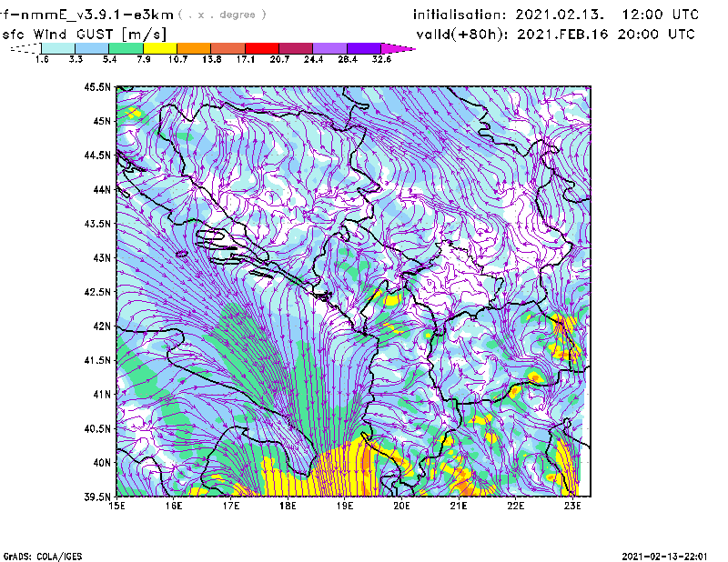Image resolution: width=728 pixels, height=562 pixels.
Task: Click the 15E longitude label
Action: pos(116,506)
